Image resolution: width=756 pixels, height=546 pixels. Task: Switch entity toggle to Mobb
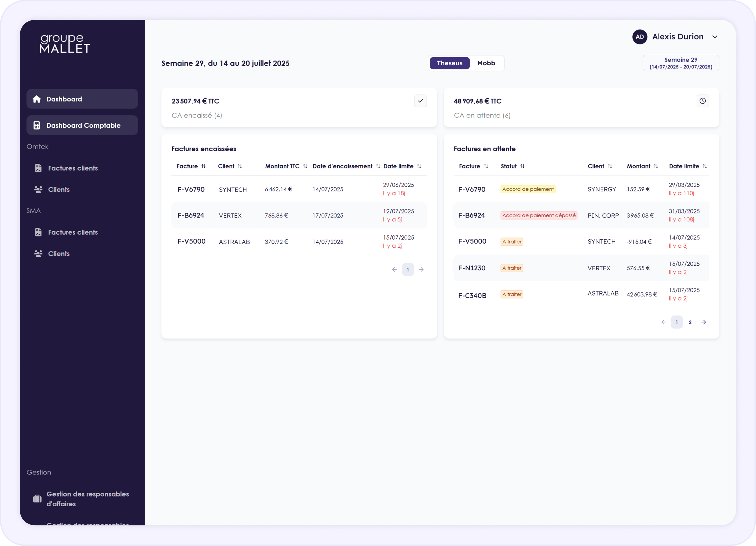(486, 63)
